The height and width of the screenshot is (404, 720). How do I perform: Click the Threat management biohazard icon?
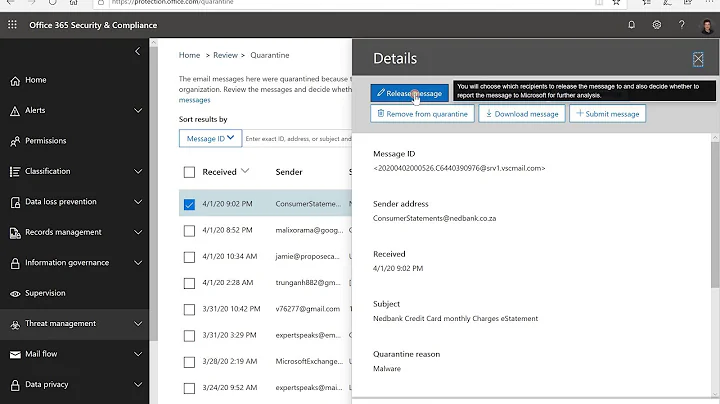(x=15, y=324)
